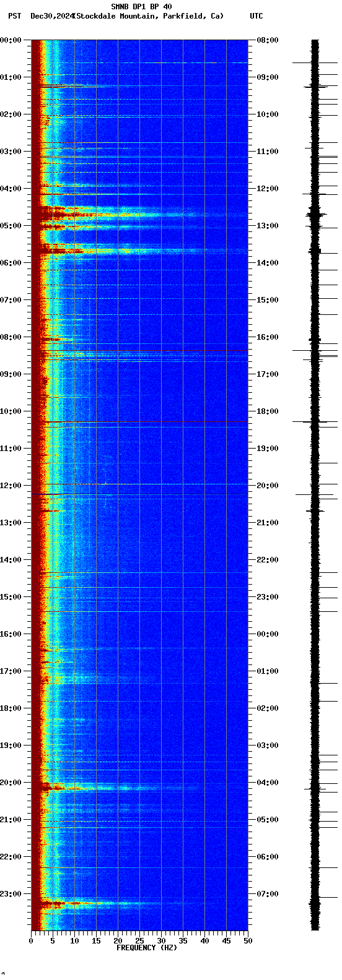Click the '18:00' label on the PST axis

[11, 708]
